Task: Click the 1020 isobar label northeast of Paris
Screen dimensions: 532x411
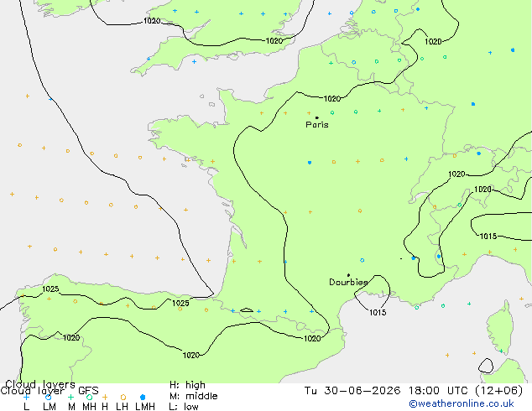Action: click(332, 98)
